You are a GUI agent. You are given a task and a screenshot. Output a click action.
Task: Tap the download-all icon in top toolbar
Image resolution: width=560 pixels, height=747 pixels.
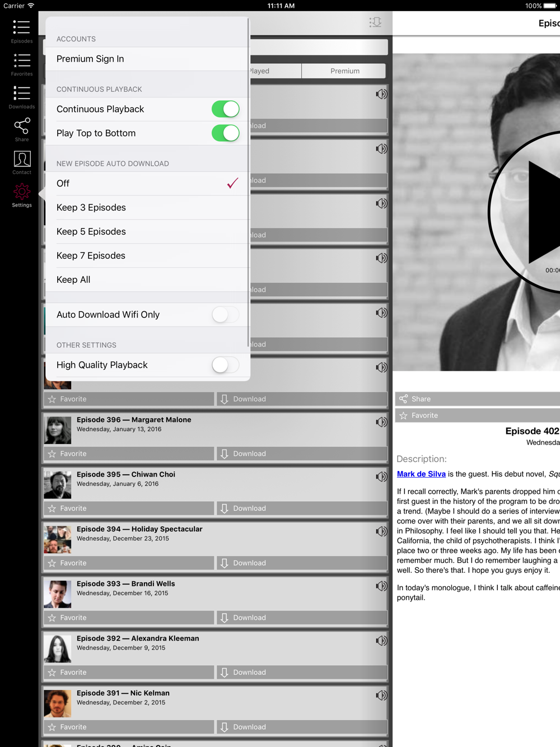pos(375,22)
